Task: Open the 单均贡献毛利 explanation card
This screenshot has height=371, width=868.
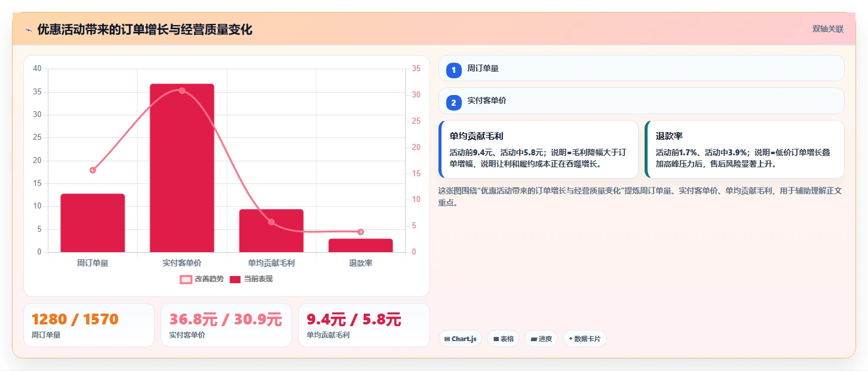Action: point(538,149)
